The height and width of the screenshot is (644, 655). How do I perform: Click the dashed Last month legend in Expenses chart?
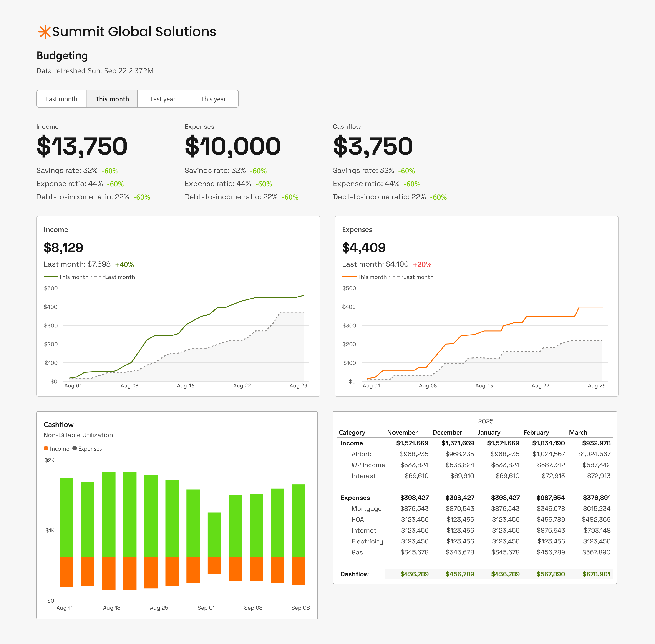396,277
